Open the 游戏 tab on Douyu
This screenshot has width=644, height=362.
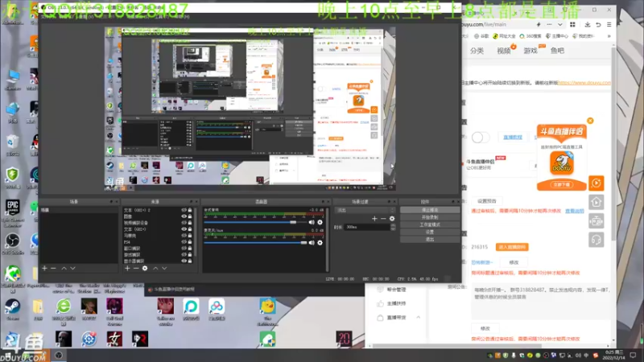click(x=530, y=51)
